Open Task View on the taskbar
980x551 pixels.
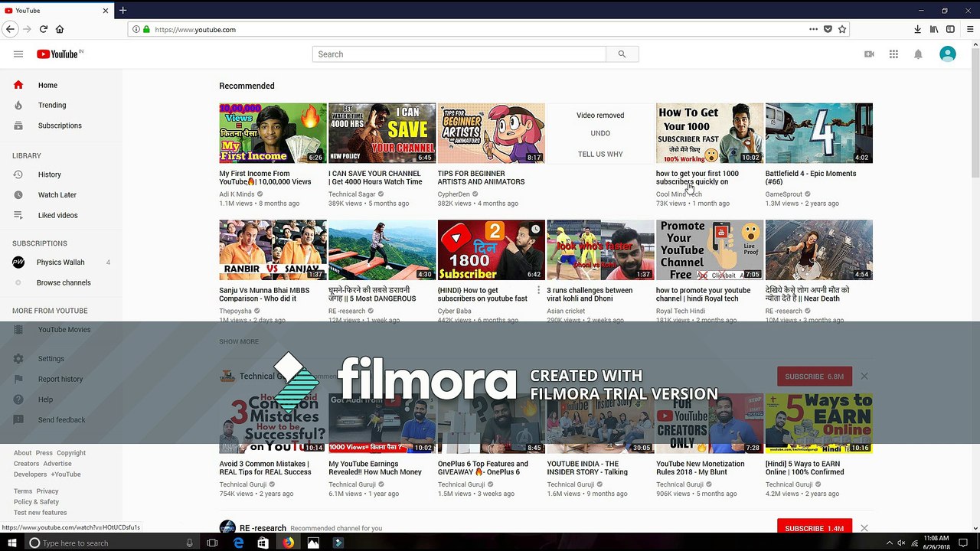213,543
